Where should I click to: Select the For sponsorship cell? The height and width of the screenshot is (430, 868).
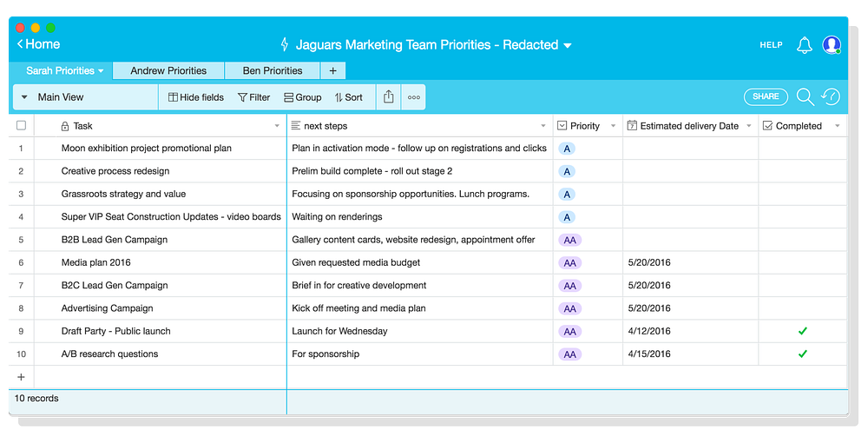click(420, 354)
